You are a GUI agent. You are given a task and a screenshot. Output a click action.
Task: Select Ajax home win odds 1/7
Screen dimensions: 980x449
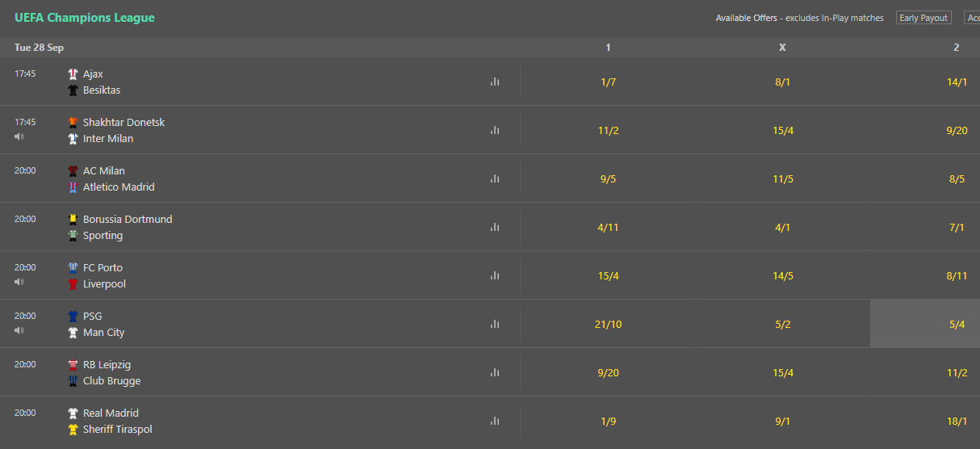pyautogui.click(x=608, y=82)
